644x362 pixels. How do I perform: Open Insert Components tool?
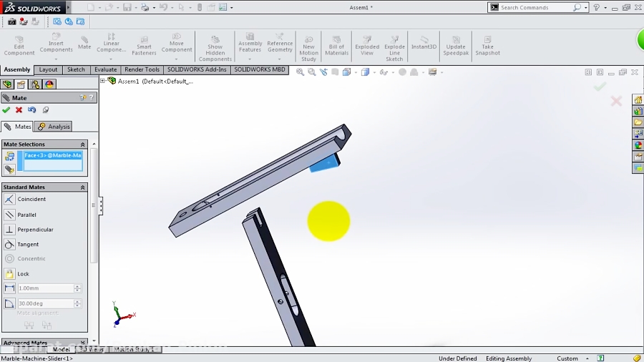point(56,43)
